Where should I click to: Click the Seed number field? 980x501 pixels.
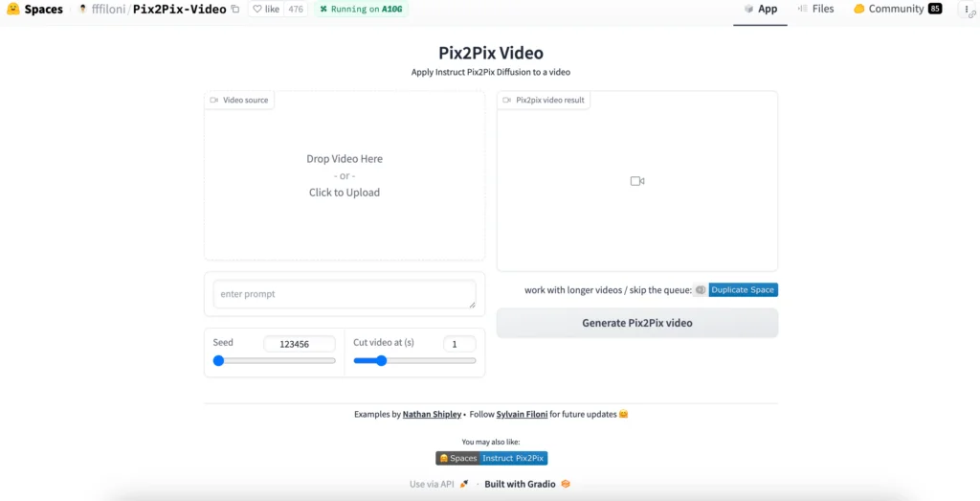pyautogui.click(x=300, y=344)
